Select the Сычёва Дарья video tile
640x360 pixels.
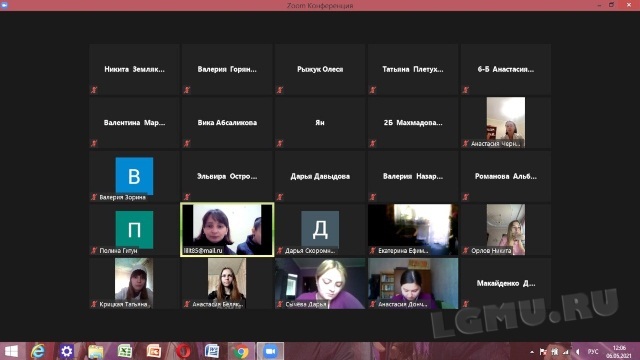point(320,283)
